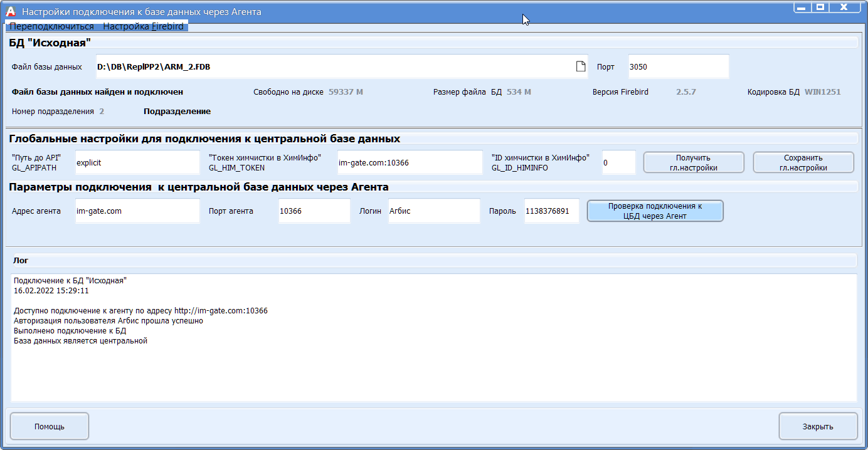The height and width of the screenshot is (450, 868).
Task: Click the free disk value 59337 M
Action: click(x=346, y=92)
